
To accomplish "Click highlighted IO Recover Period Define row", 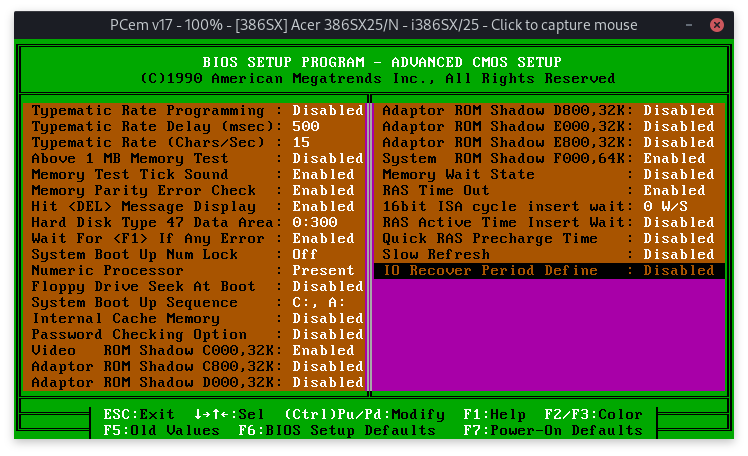I will (549, 270).
